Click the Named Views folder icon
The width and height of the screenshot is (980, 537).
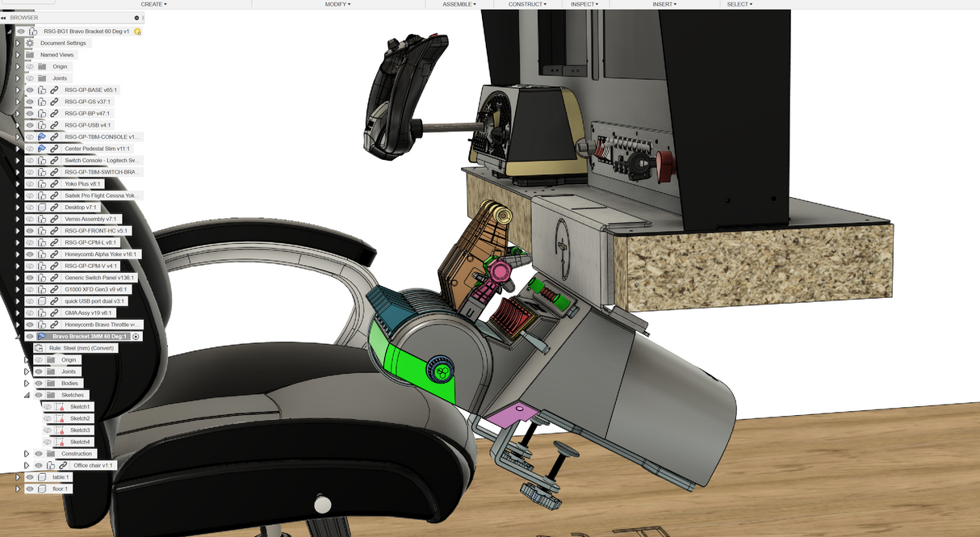coord(30,55)
